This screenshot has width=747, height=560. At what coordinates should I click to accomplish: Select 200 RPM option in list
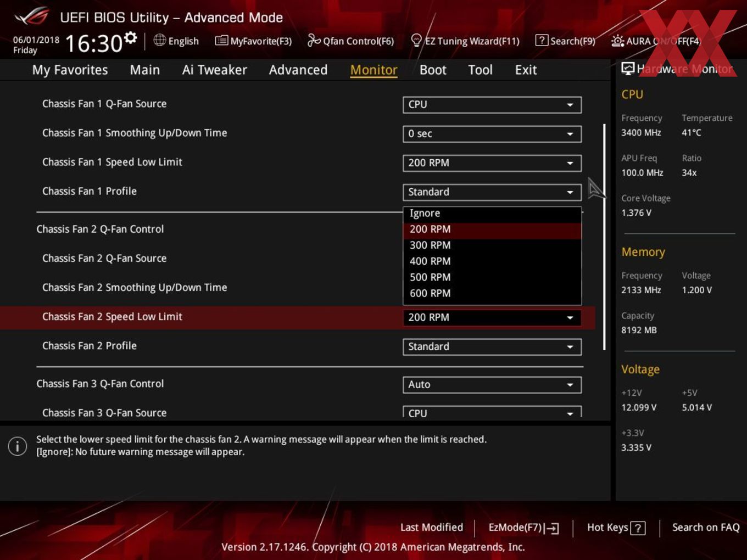pos(492,229)
